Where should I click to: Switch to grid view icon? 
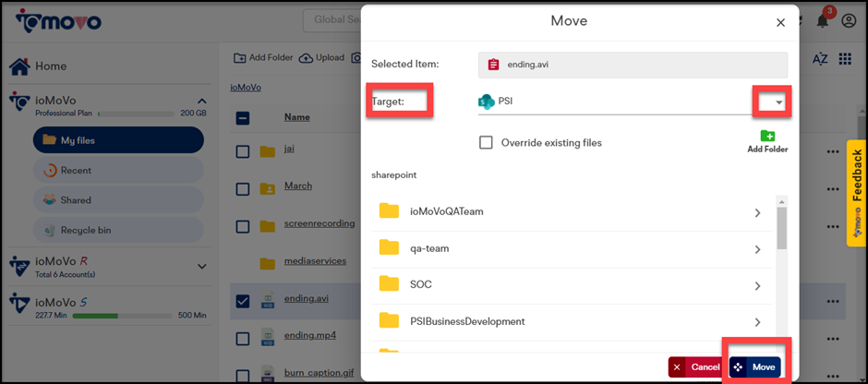(x=845, y=59)
